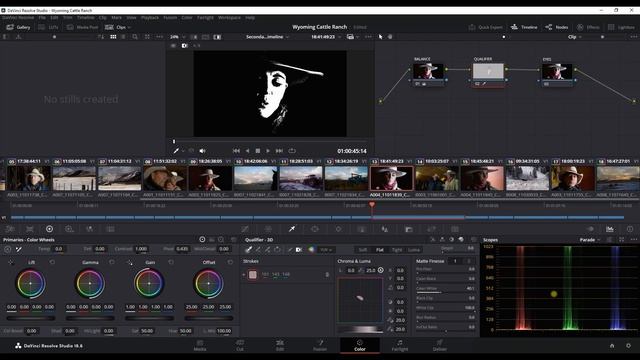
Task: Switch to the Edit page tab
Action: 280,345
